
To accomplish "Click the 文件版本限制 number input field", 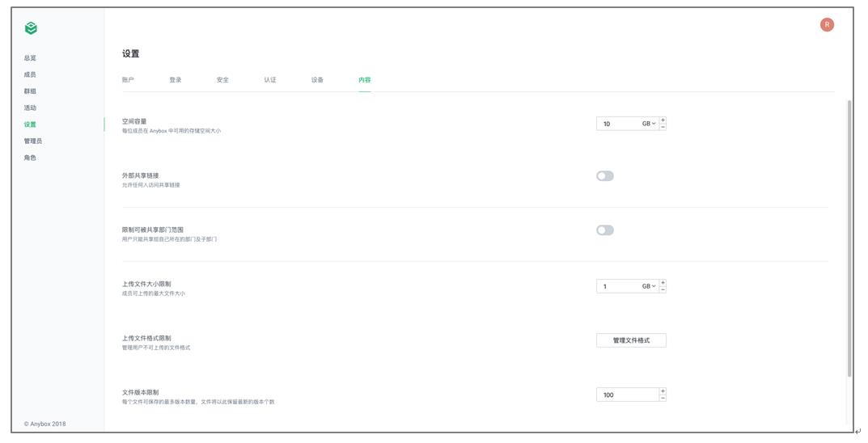I will 627,394.
